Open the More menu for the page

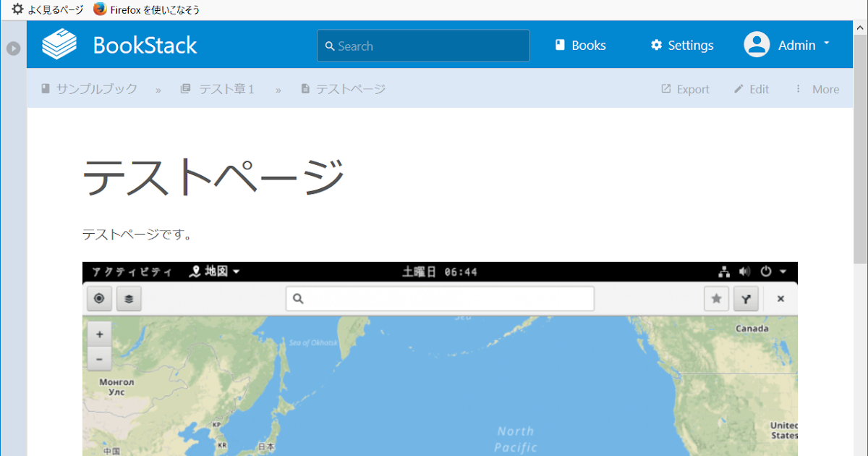pyautogui.click(x=818, y=88)
